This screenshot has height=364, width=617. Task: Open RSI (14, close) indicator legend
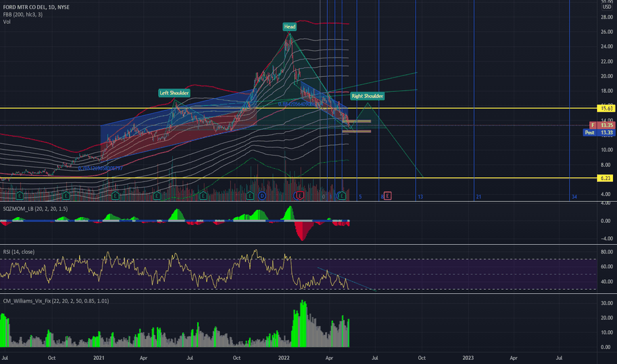pyautogui.click(x=19, y=252)
